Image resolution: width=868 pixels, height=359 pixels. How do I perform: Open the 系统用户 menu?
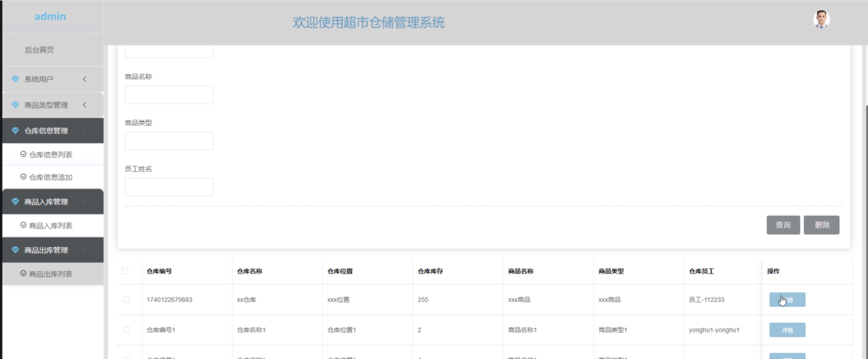[x=52, y=79]
